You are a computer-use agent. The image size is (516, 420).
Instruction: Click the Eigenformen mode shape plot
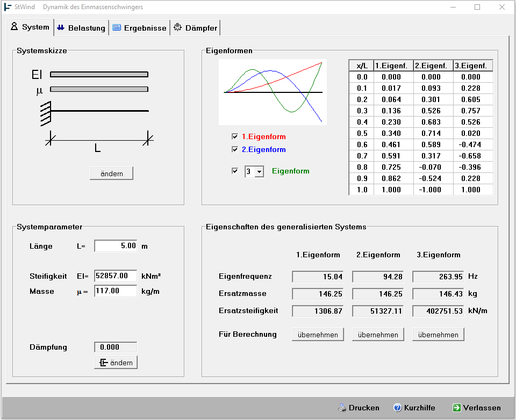click(273, 92)
